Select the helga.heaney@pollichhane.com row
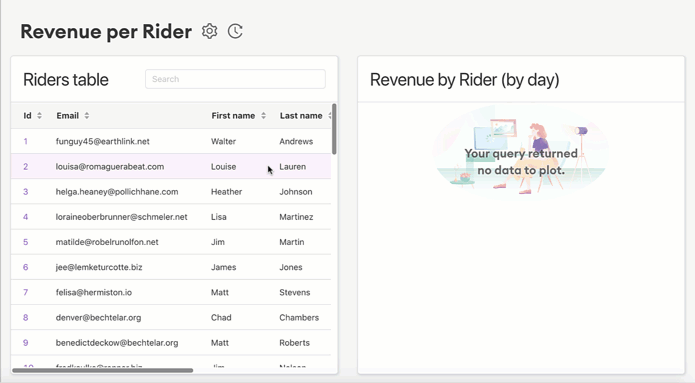695x383 pixels. click(171, 192)
